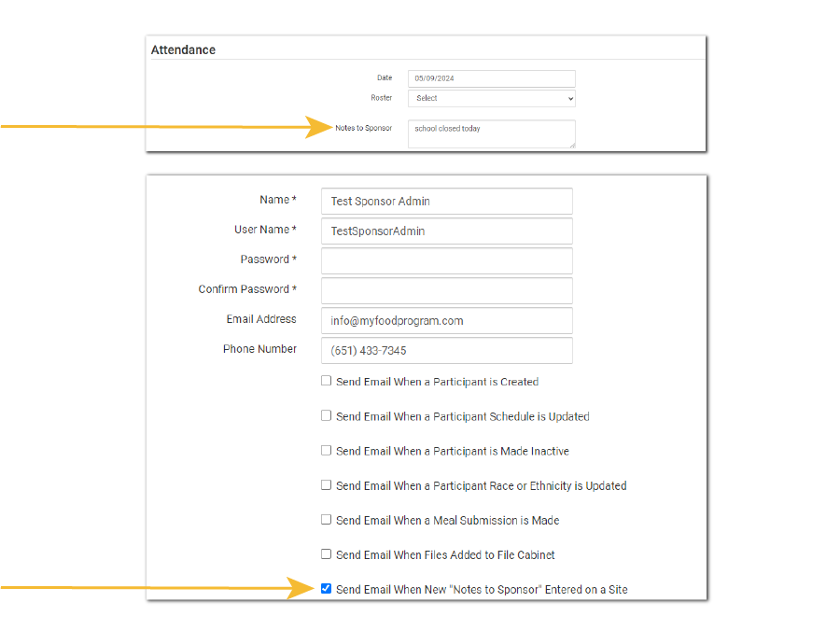Click the empty Password field

coord(446,261)
